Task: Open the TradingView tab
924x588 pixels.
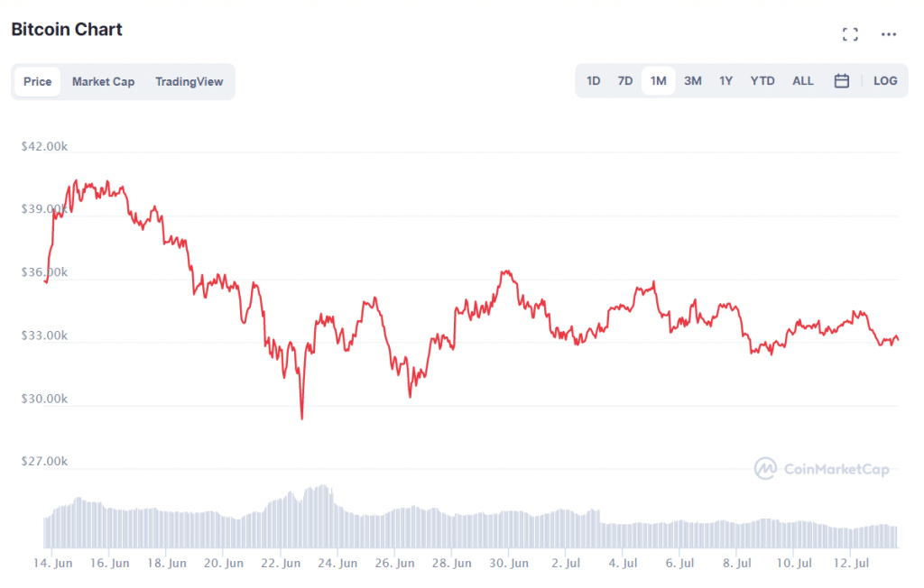Action: coord(189,82)
